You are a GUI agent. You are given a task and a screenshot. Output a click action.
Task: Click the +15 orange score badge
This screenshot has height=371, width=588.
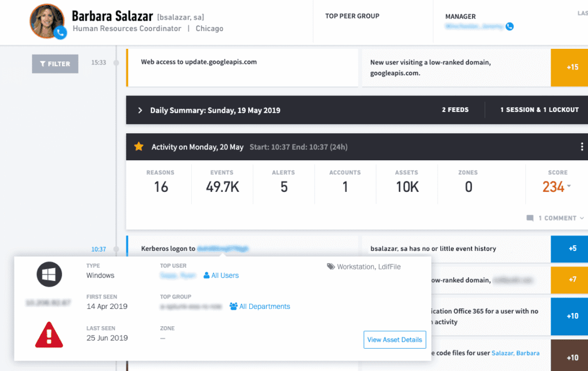569,68
